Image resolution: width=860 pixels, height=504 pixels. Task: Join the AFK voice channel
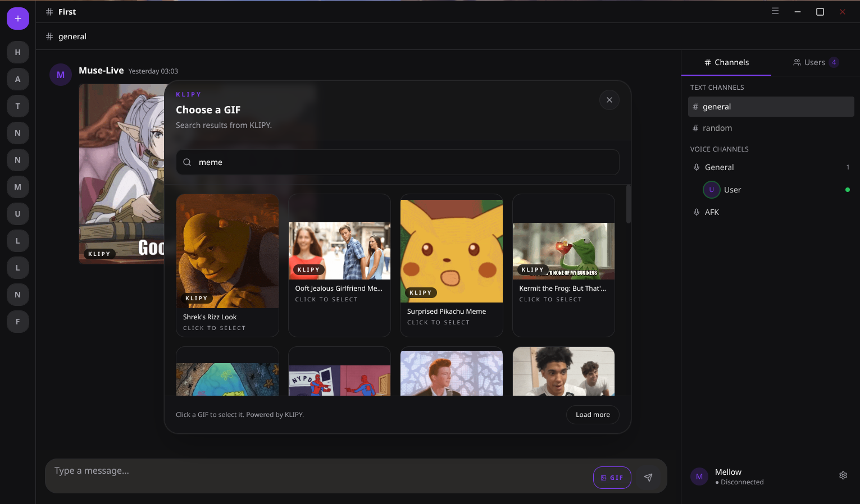[712, 212]
